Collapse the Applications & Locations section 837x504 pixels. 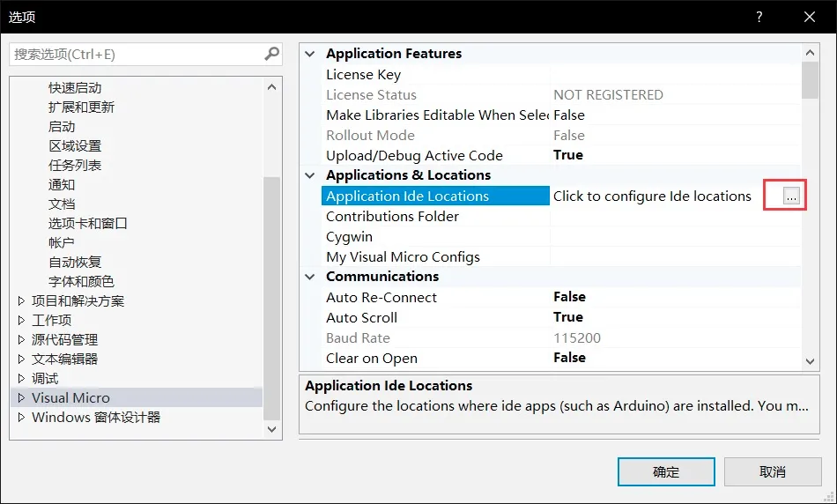tap(309, 175)
